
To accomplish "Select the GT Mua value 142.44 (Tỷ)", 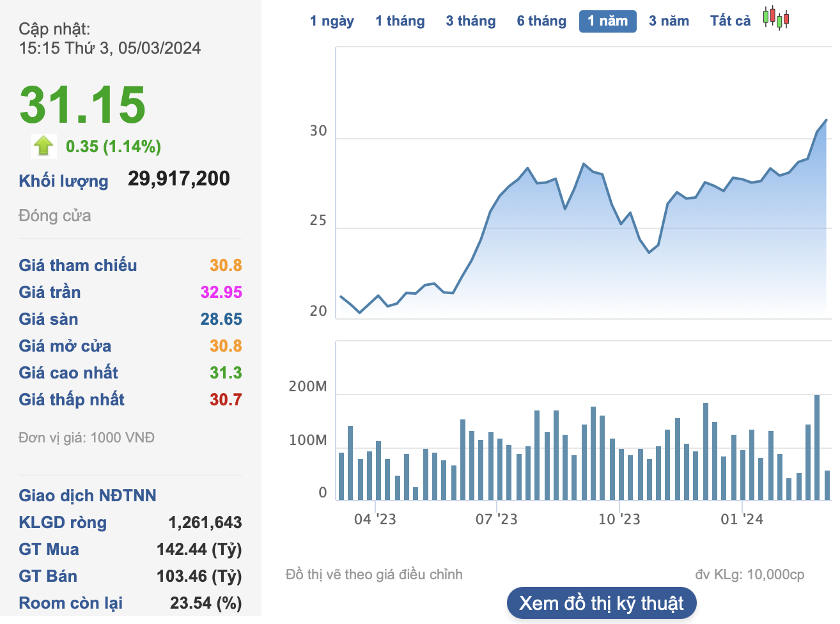I will [199, 549].
